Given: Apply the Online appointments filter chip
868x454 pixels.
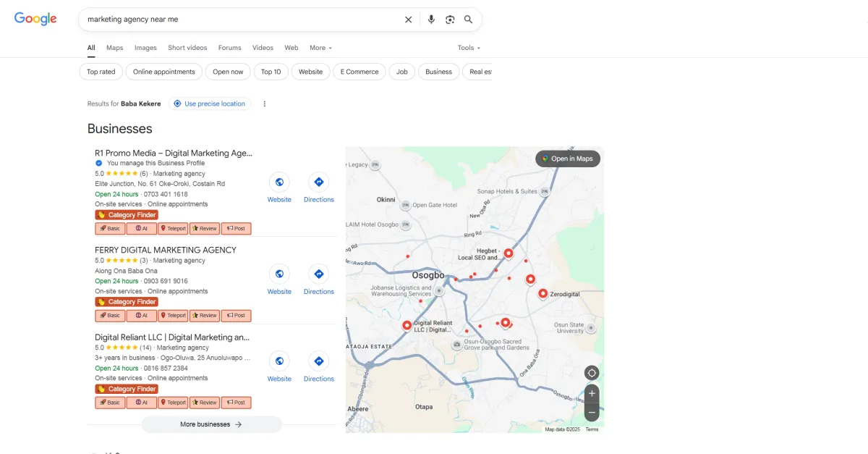Looking at the screenshot, I should click(x=163, y=72).
